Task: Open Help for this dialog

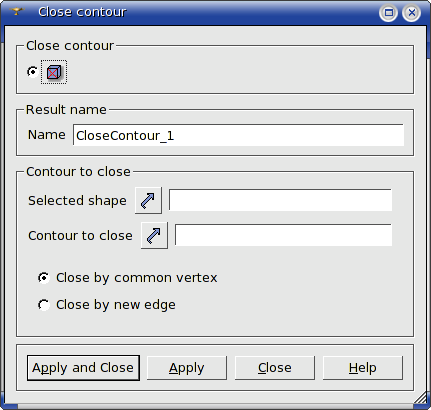Action: click(x=363, y=368)
